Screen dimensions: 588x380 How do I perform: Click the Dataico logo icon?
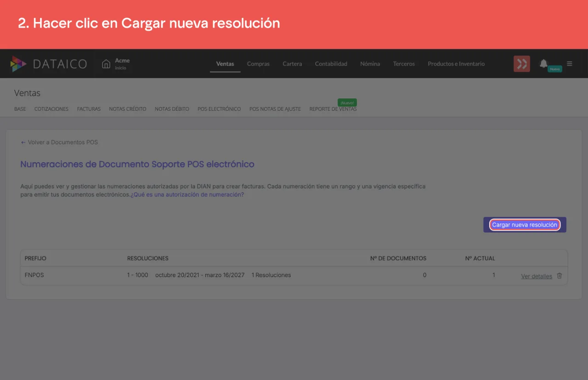(x=18, y=64)
